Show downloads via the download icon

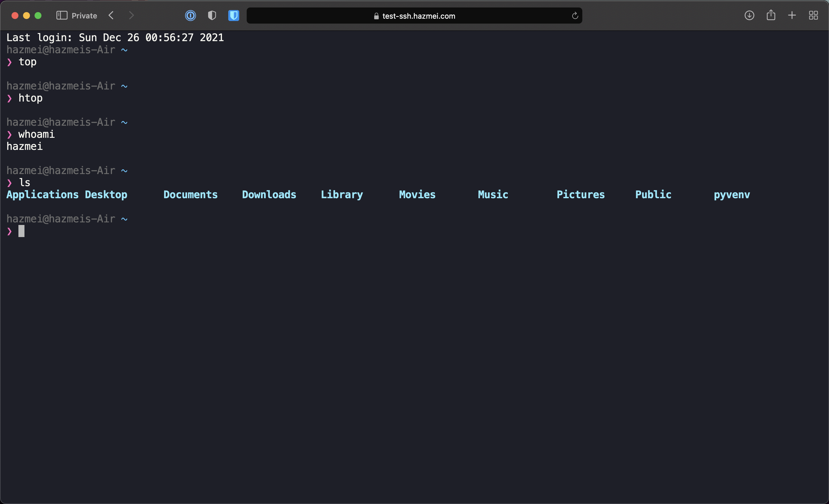click(x=749, y=16)
